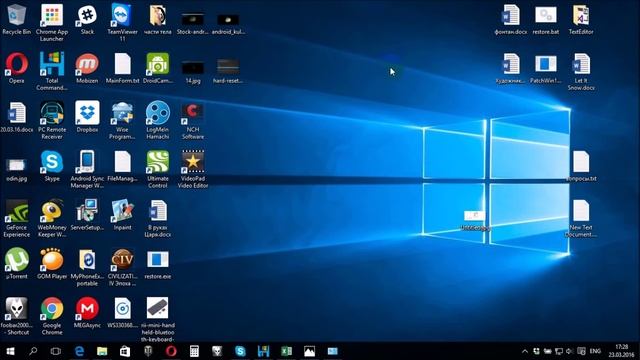Screen dimensions: 640x360
Task: Open Task View on the taskbar
Action: (x=56, y=351)
